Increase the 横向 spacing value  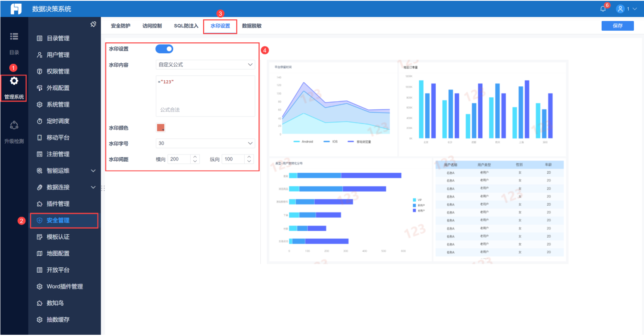coord(195,157)
